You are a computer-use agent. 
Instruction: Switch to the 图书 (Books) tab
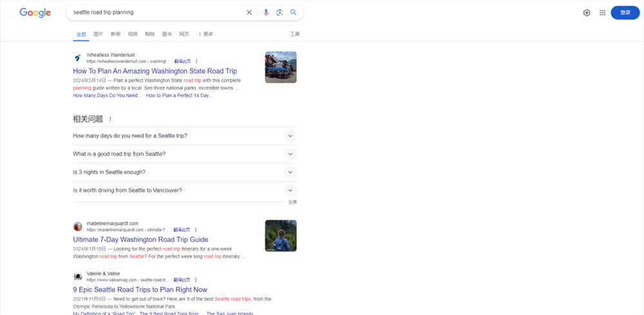(167, 34)
